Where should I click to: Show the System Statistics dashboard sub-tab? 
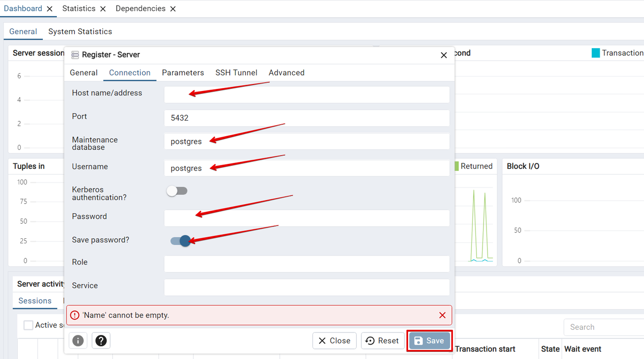click(80, 31)
